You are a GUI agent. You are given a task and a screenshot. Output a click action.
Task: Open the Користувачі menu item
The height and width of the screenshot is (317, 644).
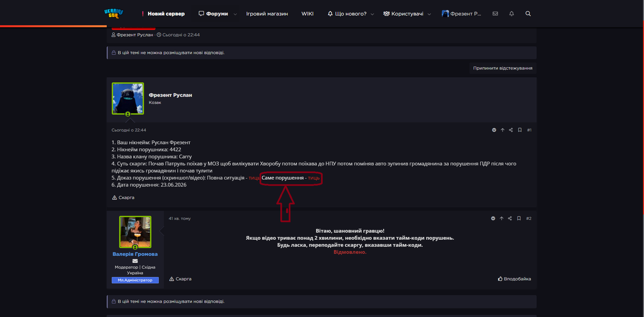pyautogui.click(x=403, y=14)
